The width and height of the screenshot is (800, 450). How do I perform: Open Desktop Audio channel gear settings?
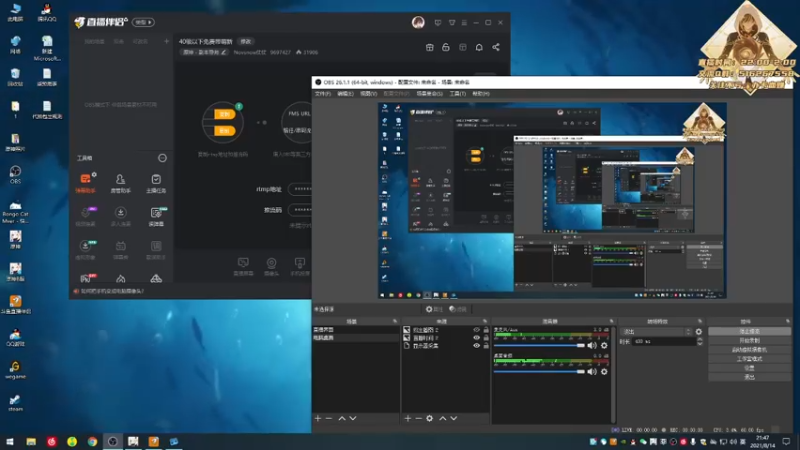[x=604, y=371]
